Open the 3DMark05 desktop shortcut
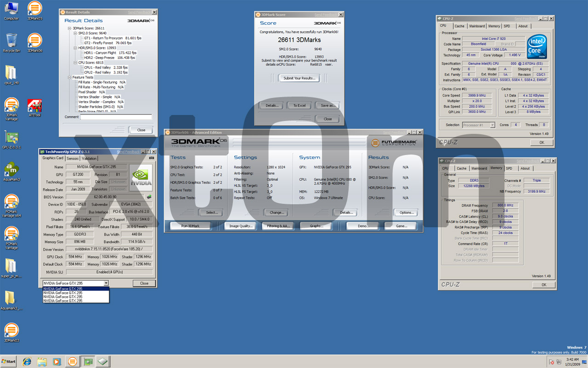This screenshot has width=588, height=368. point(34,11)
